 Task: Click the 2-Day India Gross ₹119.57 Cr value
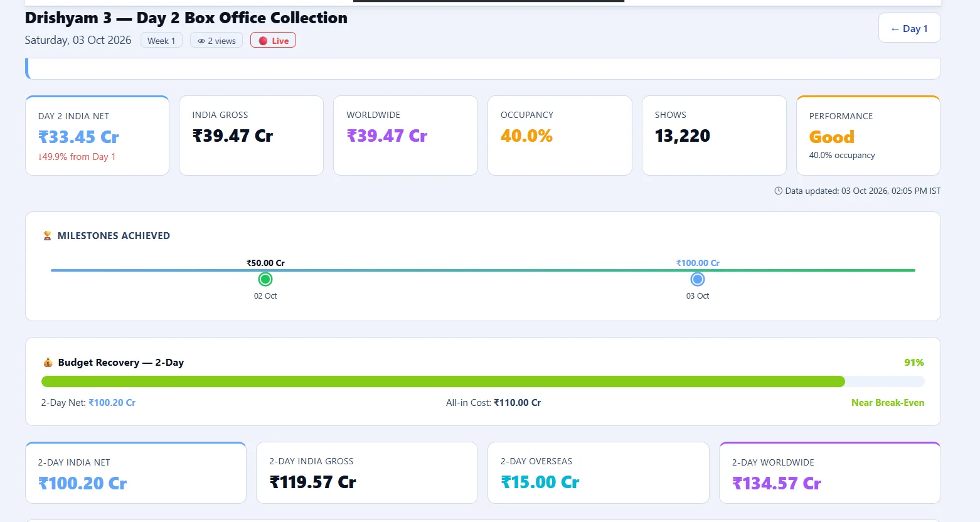(x=313, y=482)
